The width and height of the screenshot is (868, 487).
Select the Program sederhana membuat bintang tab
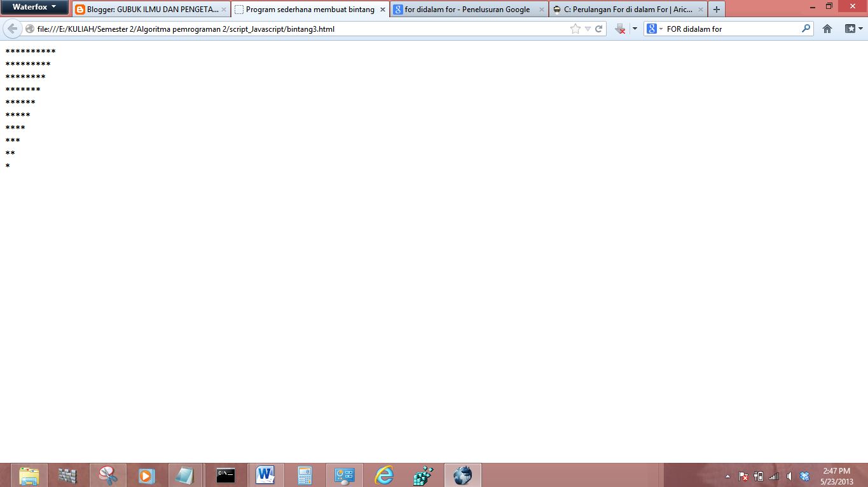click(x=309, y=10)
